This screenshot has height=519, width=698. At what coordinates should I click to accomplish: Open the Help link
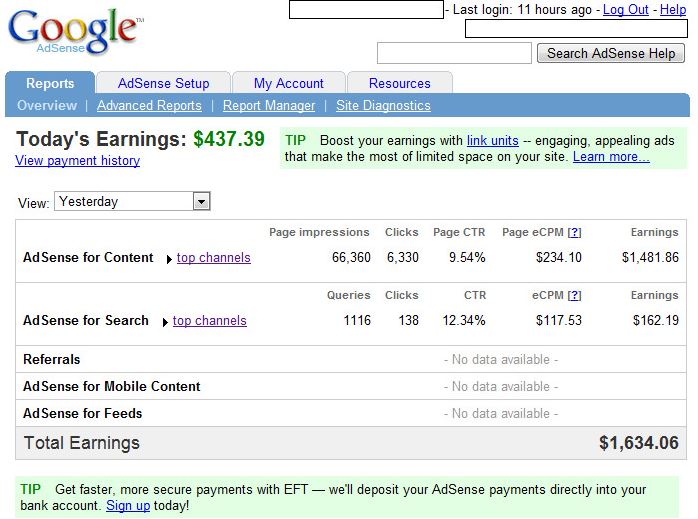point(673,9)
